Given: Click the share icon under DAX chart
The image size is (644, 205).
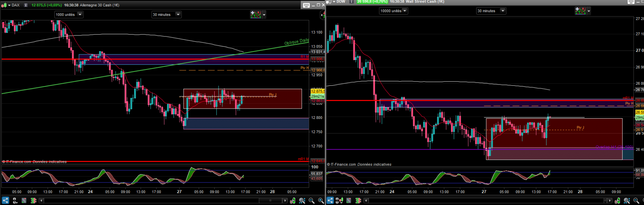Looking at the screenshot, I should (5, 200).
